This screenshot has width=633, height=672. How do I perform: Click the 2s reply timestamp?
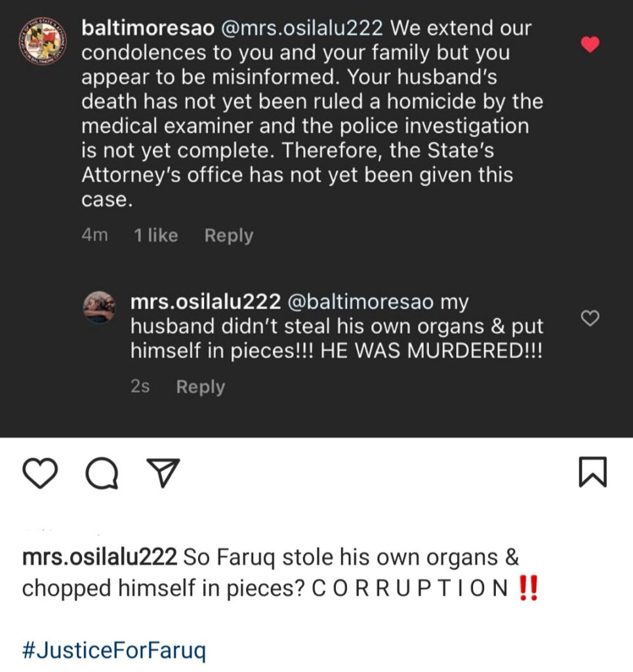pos(140,387)
